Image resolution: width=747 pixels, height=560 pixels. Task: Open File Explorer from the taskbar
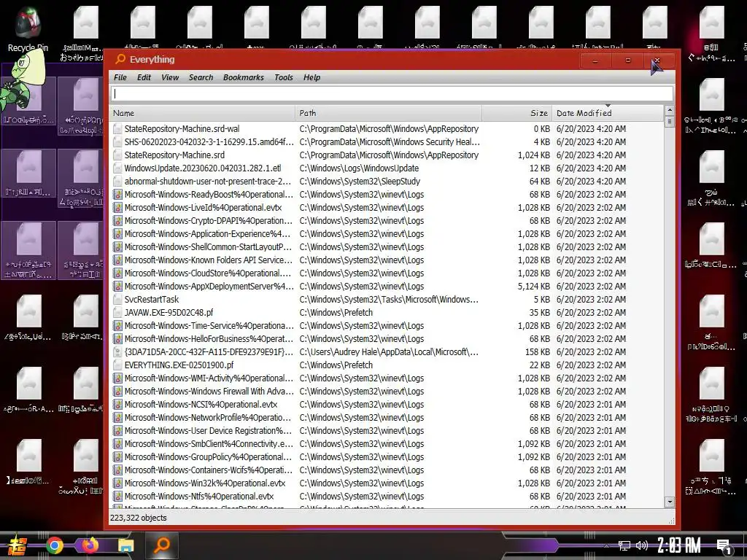(125, 545)
